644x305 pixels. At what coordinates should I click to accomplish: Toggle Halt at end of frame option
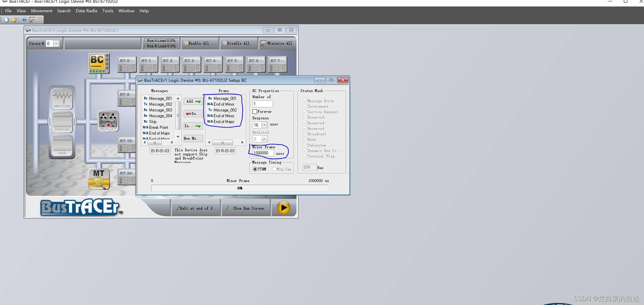click(x=196, y=208)
